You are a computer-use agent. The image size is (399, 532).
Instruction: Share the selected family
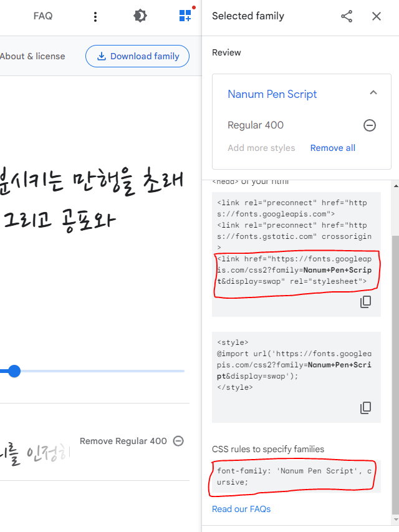347,16
